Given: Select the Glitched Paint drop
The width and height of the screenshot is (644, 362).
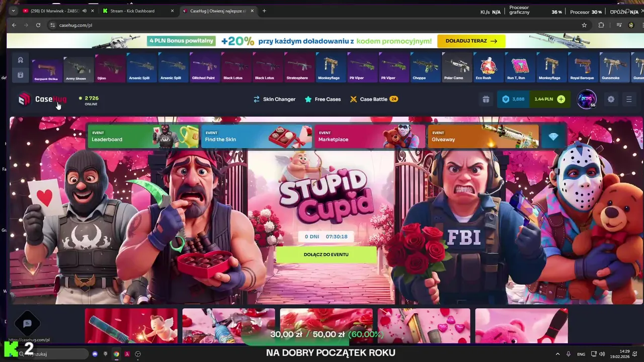Looking at the screenshot, I should pyautogui.click(x=204, y=68).
